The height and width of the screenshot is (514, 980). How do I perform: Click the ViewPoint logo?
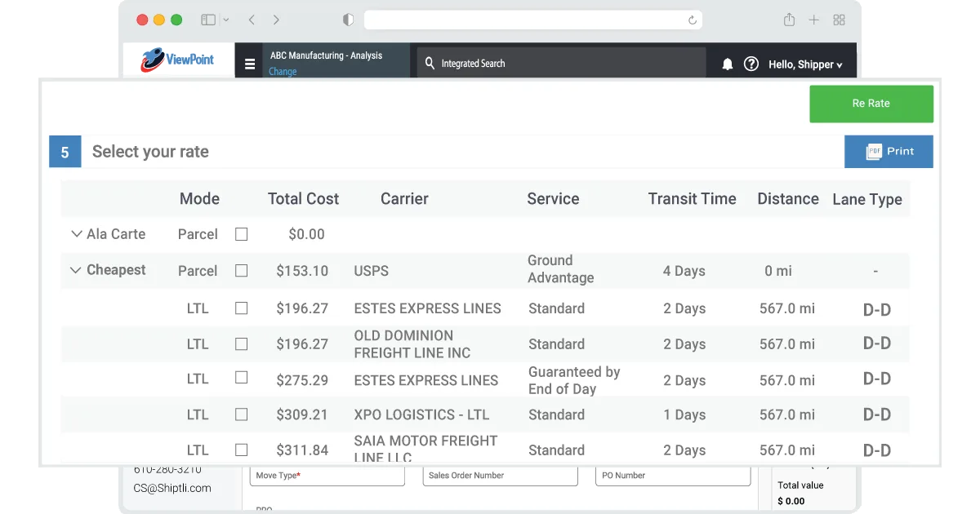[177, 60]
